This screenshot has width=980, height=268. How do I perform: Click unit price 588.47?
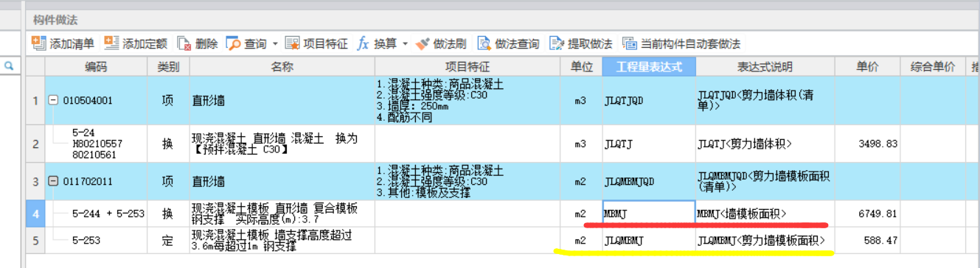[867, 240]
